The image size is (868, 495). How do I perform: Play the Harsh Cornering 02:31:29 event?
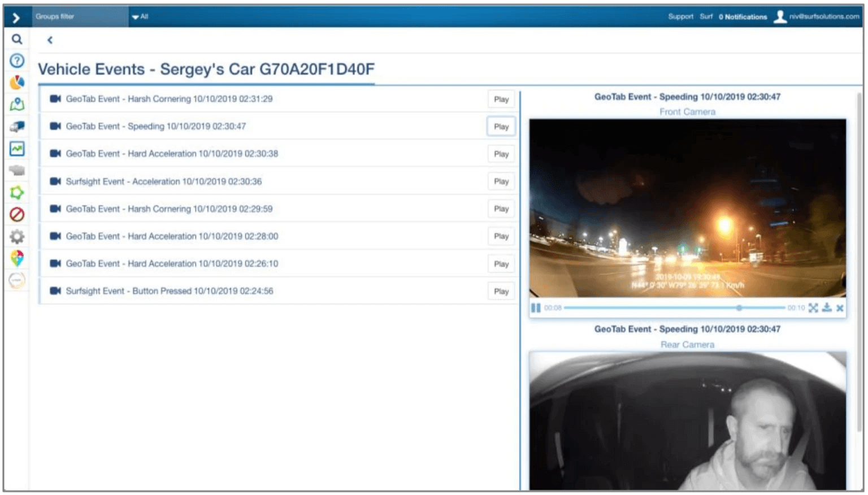[x=501, y=99]
